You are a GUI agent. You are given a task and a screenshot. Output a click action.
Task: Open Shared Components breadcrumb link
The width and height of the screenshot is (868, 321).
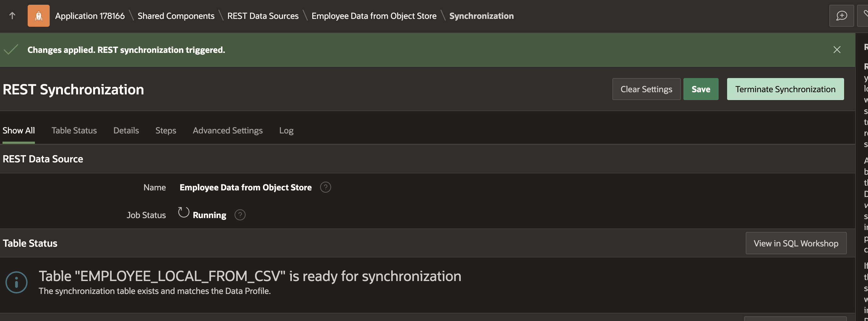click(x=176, y=16)
